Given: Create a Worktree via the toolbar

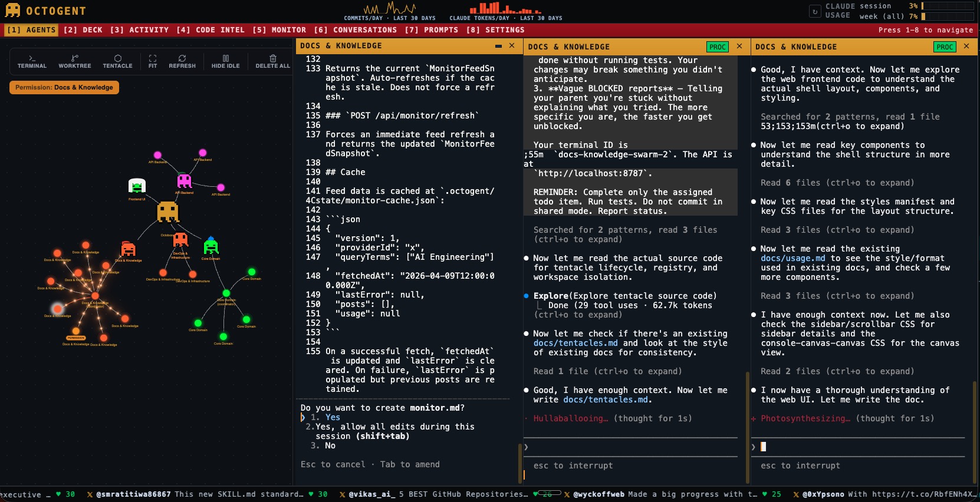Looking at the screenshot, I should [74, 62].
